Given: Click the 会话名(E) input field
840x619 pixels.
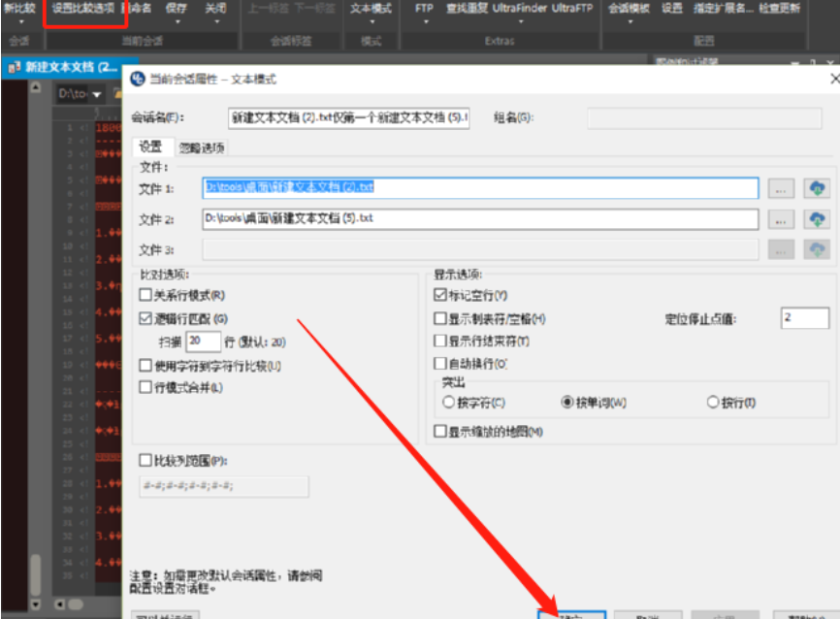Looking at the screenshot, I should pos(349,118).
